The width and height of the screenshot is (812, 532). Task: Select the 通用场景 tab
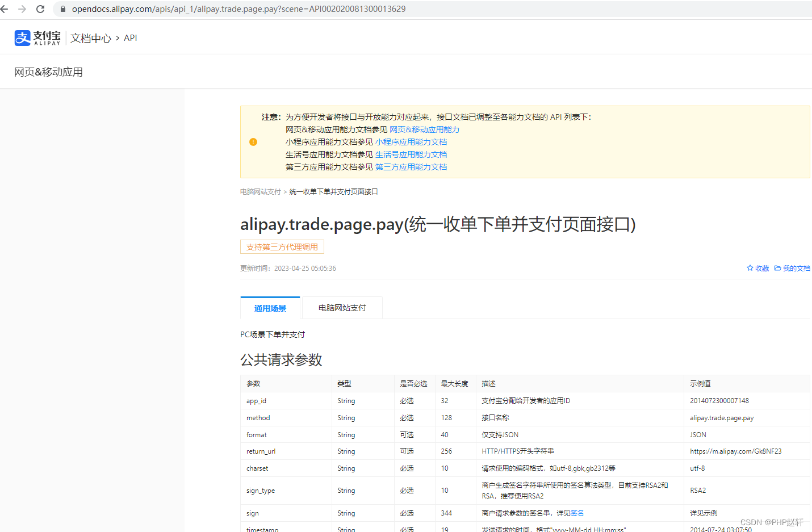tap(270, 307)
